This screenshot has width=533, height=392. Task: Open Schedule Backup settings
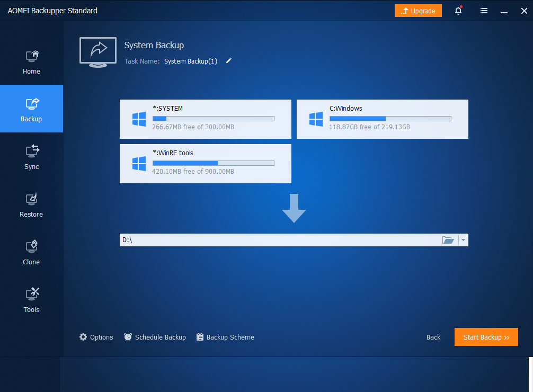155,337
